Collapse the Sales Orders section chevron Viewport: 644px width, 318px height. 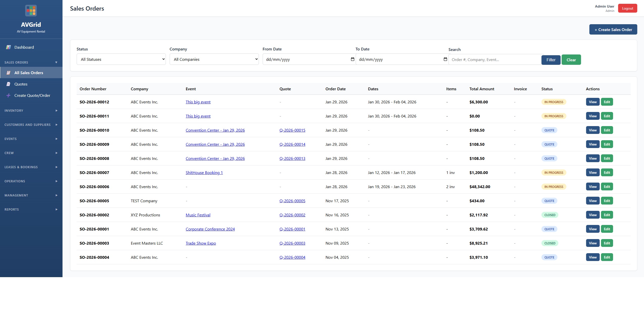(56, 62)
